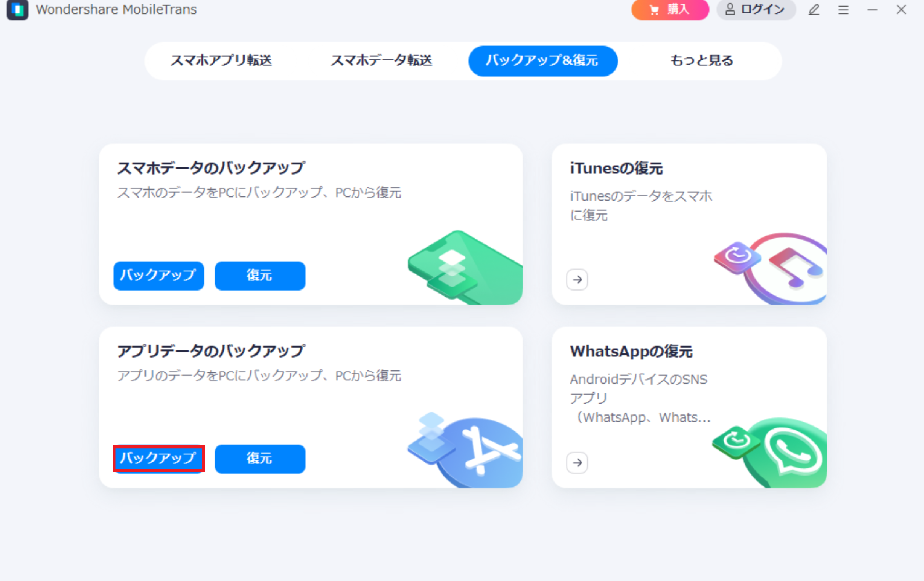Click the アプリデータのバックアップ バックアップ button

click(x=157, y=458)
